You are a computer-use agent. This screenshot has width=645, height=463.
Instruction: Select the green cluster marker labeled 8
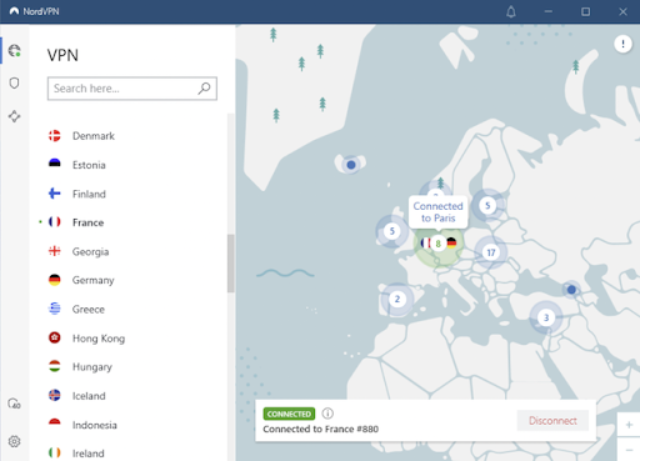[x=439, y=243]
